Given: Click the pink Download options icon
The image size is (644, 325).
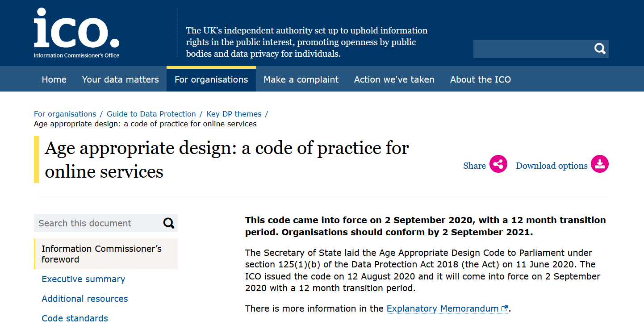Looking at the screenshot, I should pos(600,164).
